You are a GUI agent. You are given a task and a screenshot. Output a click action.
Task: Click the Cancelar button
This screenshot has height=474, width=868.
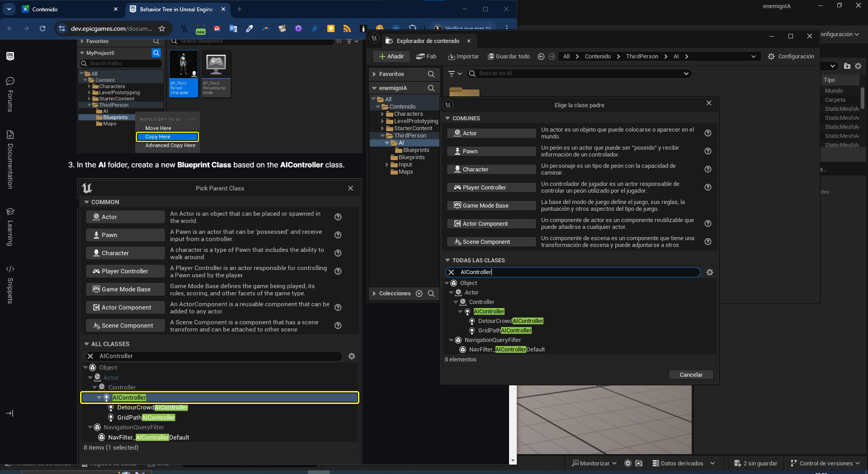pyautogui.click(x=691, y=374)
